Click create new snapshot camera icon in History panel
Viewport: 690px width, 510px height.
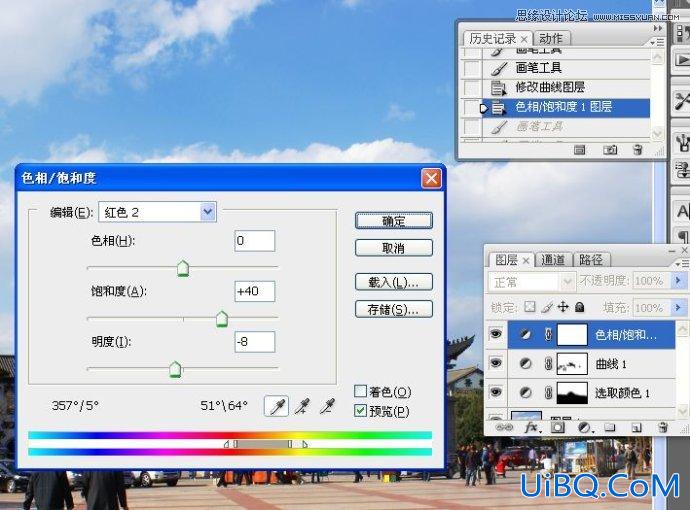tap(610, 150)
